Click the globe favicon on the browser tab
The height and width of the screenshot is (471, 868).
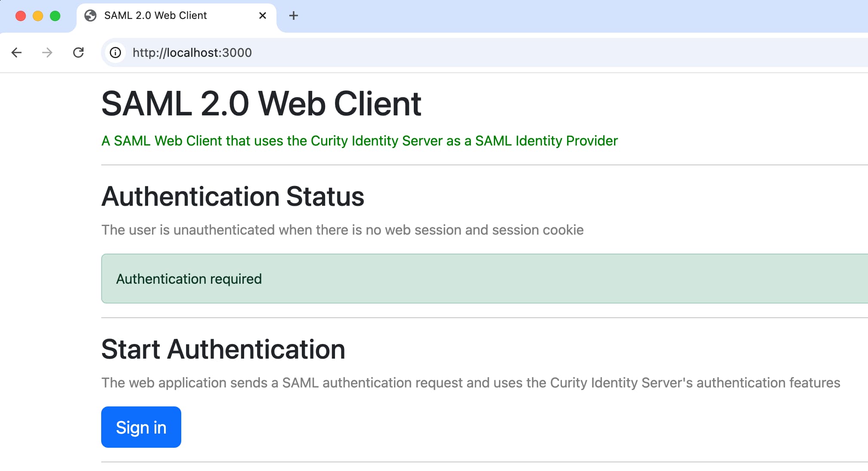coord(90,15)
